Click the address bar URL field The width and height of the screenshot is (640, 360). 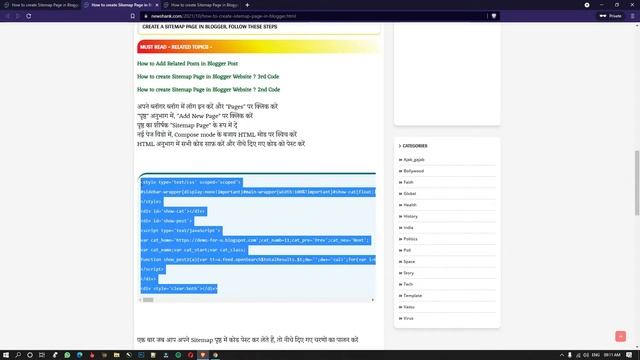[x=314, y=16]
